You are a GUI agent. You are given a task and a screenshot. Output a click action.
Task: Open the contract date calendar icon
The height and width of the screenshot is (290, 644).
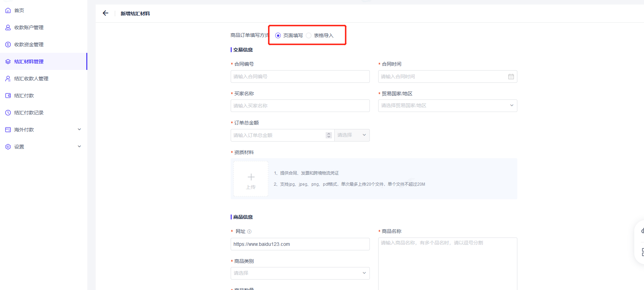tap(511, 76)
